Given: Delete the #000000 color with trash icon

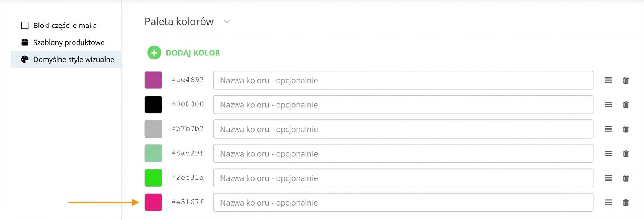Looking at the screenshot, I should point(626,105).
